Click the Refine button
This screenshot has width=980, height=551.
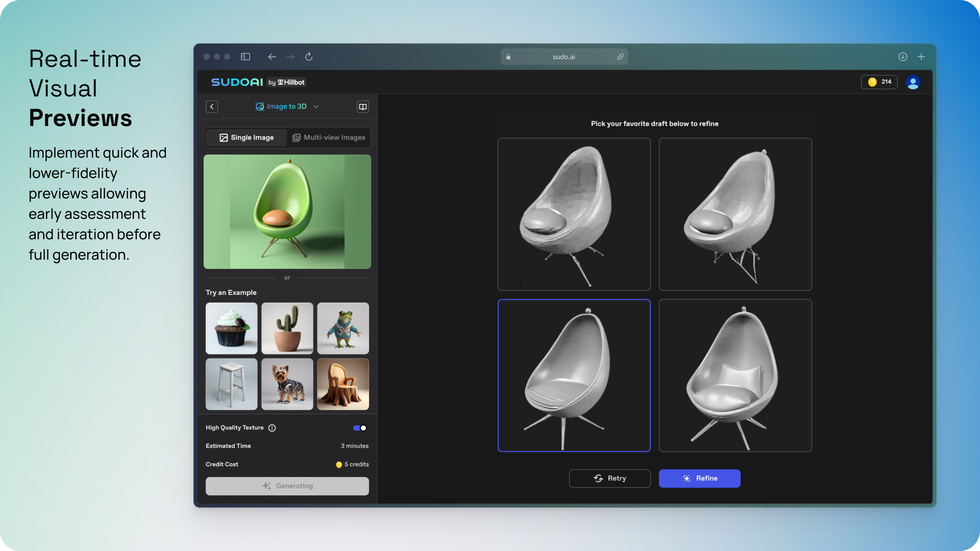pyautogui.click(x=699, y=478)
